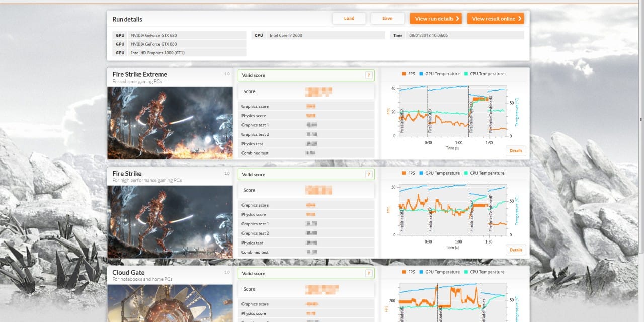
Task: Select the Cloud Gate preview thumbnail
Action: [170, 303]
